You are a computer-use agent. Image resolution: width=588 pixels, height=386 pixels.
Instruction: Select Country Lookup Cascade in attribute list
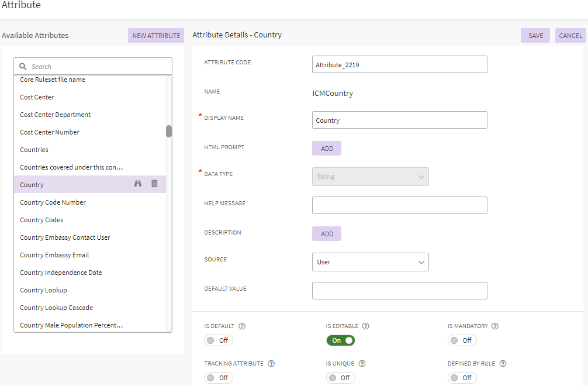[x=56, y=308]
